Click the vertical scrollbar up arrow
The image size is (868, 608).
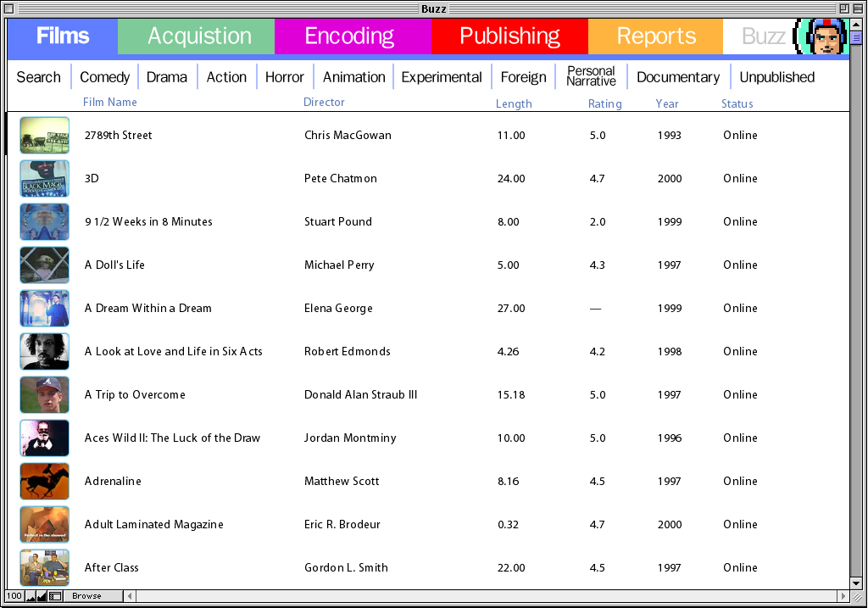[856, 25]
